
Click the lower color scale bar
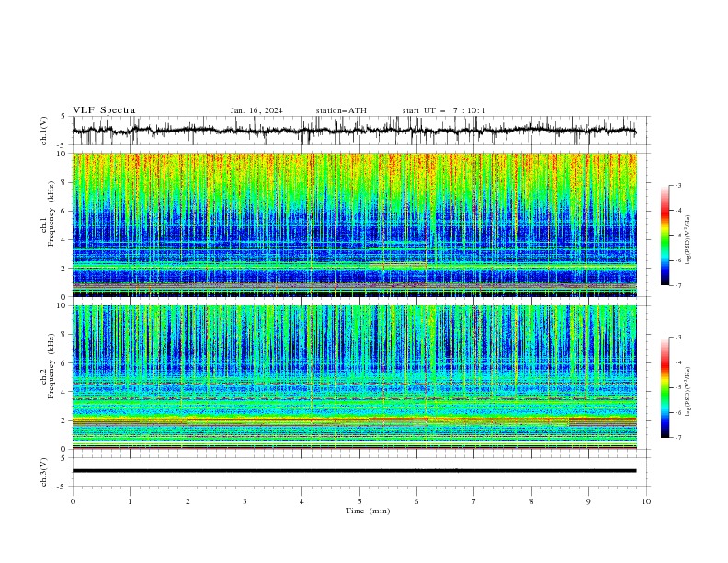[x=665, y=387]
